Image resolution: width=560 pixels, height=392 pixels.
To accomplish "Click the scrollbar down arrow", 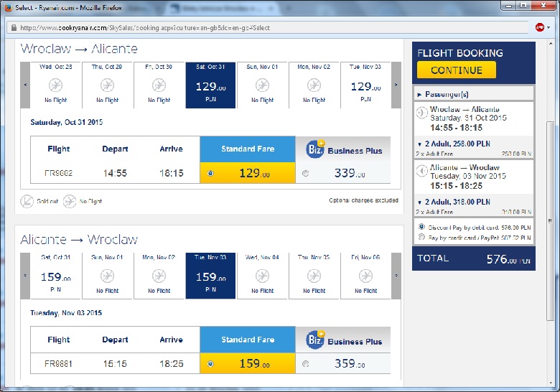I will [x=551, y=383].
